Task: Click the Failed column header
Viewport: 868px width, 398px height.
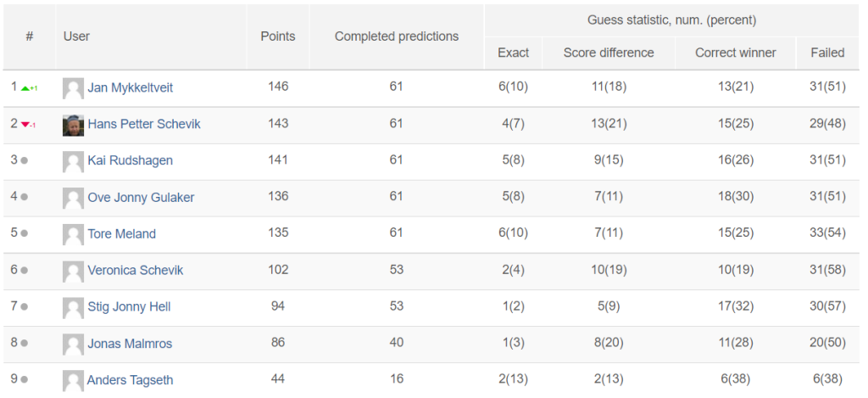Action: pyautogui.click(x=827, y=53)
